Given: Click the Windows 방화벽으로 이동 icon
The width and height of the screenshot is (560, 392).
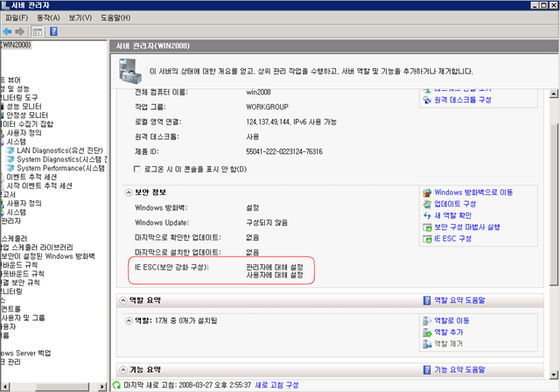Looking at the screenshot, I should click(427, 192).
